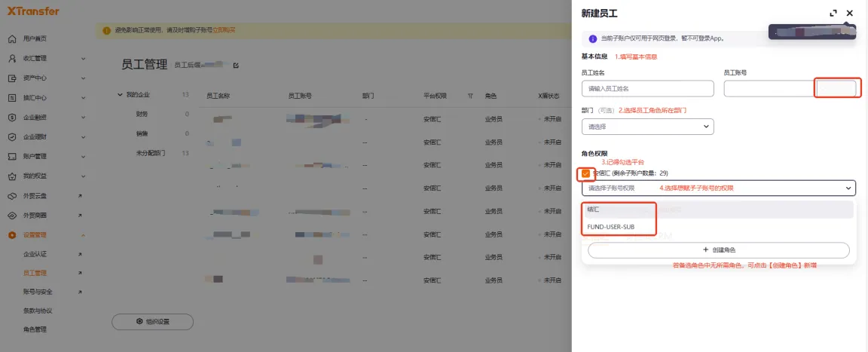Viewport: 868px width, 352px height.
Task: Open the 请选择子账号权限 dropdown
Action: coord(718,188)
